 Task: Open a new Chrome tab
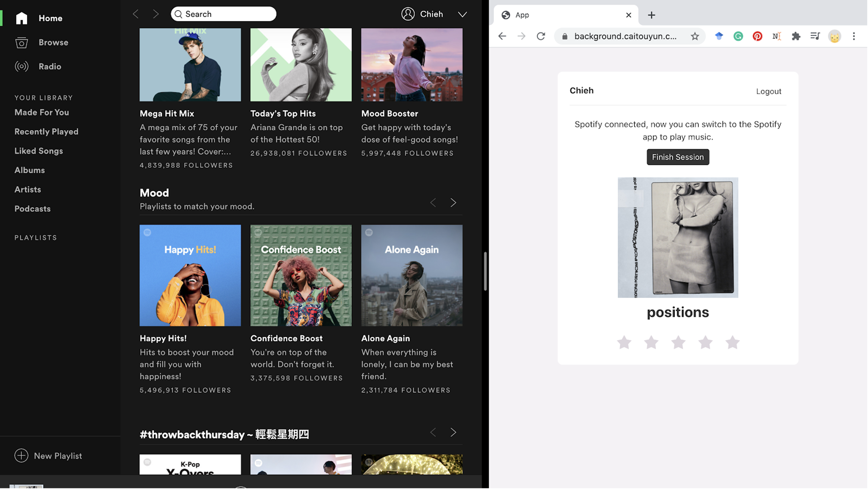(x=651, y=15)
